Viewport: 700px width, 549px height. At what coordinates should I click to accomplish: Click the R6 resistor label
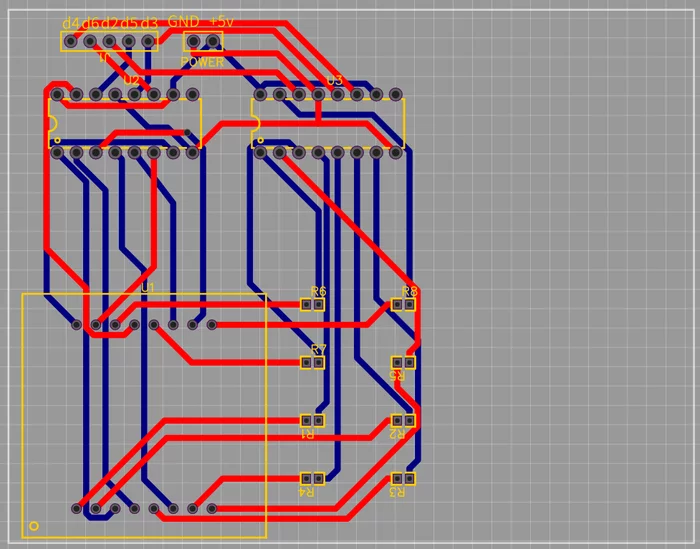tap(318, 291)
